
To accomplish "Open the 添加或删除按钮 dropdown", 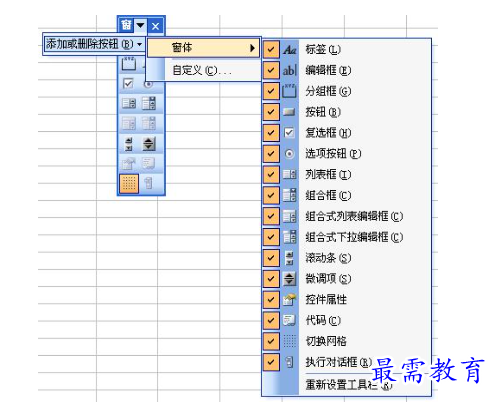I will coord(94,44).
